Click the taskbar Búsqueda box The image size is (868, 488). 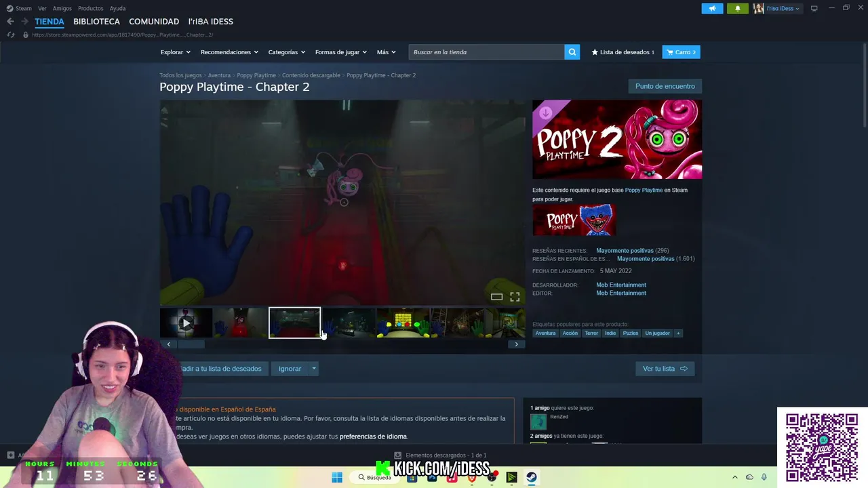[375, 477]
